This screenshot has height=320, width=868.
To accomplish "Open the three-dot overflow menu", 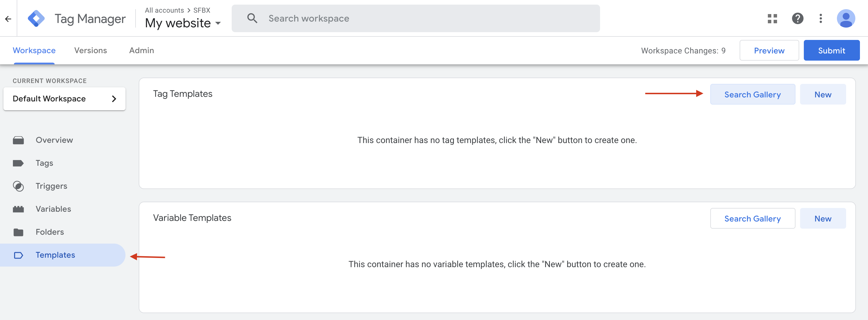I will (821, 18).
